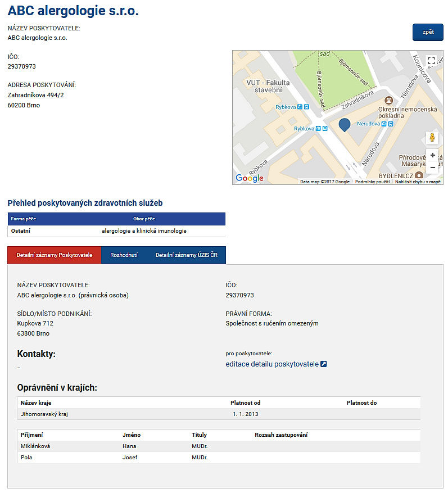Select Detailní záznamy Poskytovatele tab
448x493 pixels.
click(x=55, y=255)
